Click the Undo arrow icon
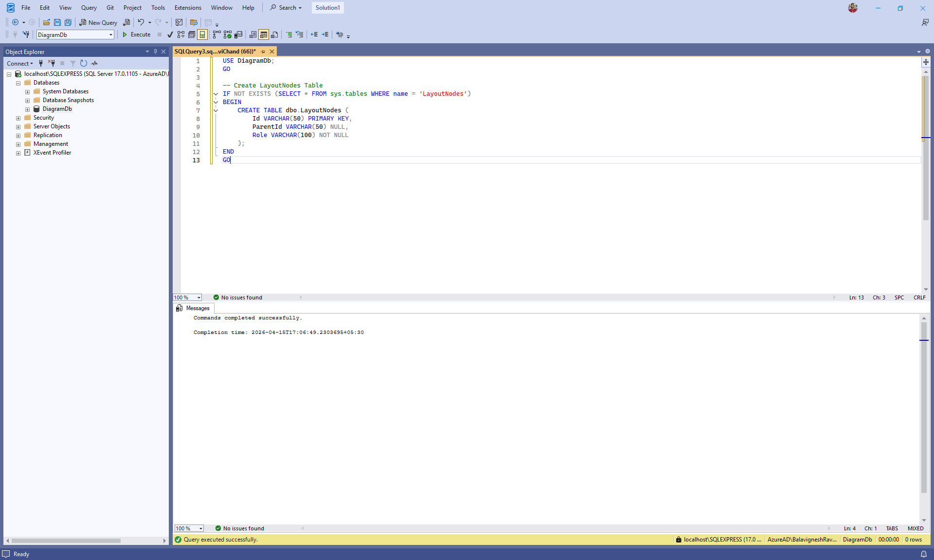Screen dimensions: 934x560 (141, 22)
